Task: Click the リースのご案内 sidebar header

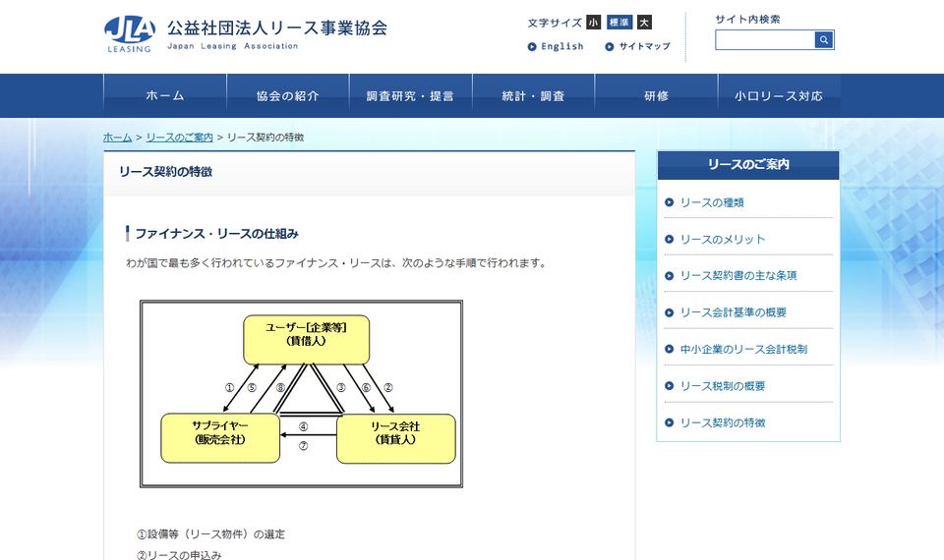Action: point(748,165)
